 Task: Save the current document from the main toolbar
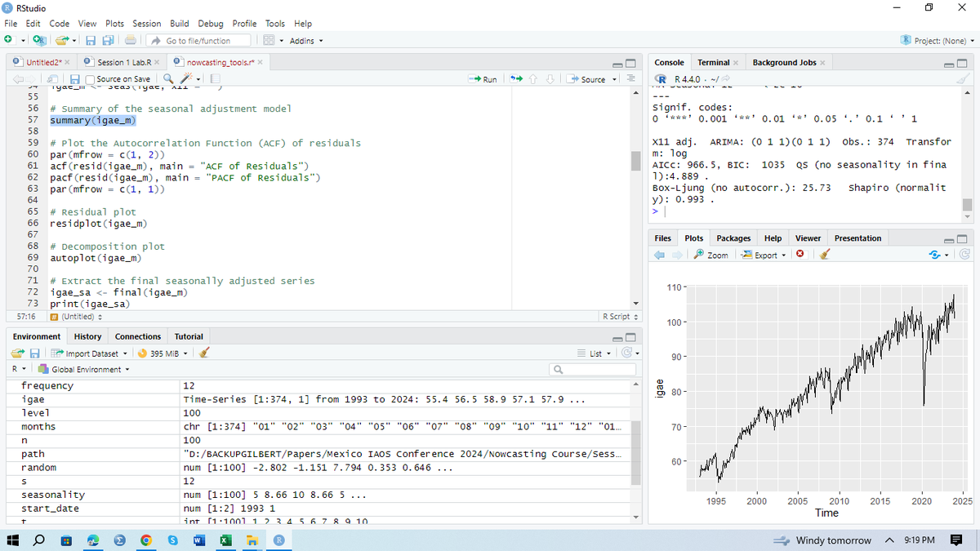point(91,41)
